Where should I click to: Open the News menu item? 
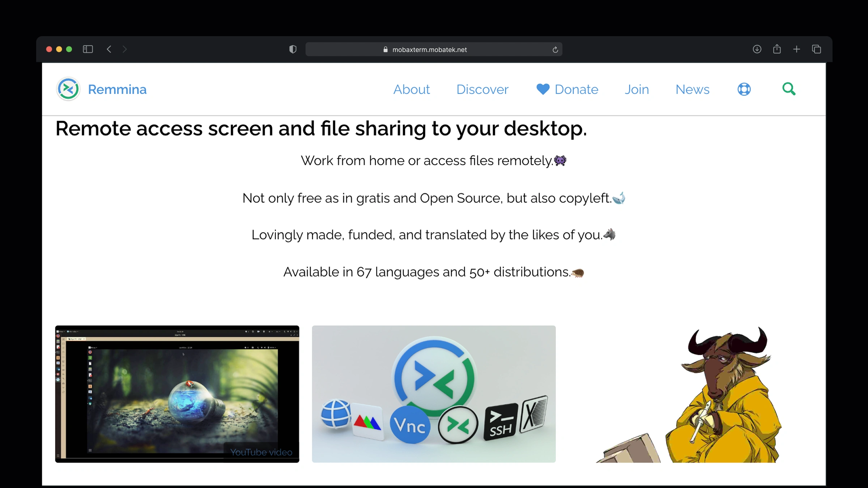pyautogui.click(x=692, y=89)
